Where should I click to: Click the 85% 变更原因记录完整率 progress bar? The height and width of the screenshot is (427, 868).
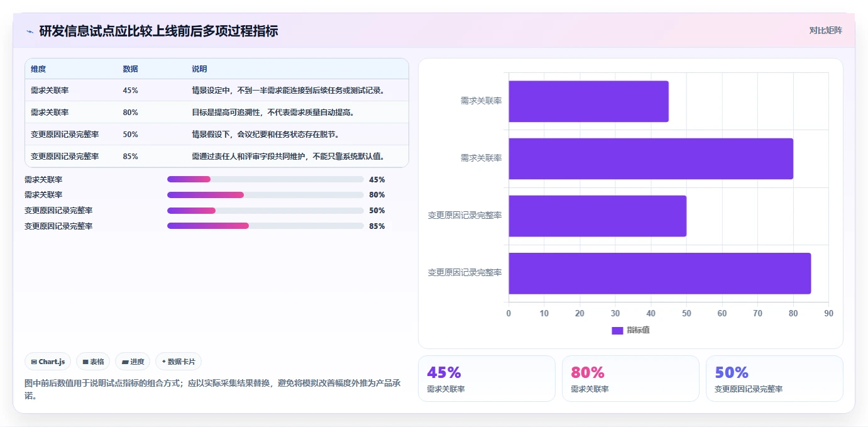point(265,226)
